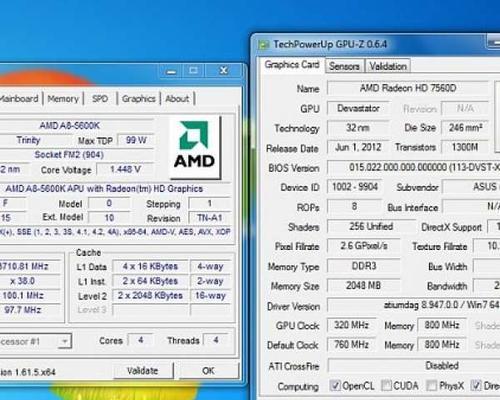Screen dimensions: 500x400
Task: Toggle the CUDA checkbox in GPU-Z
Action: (386, 385)
